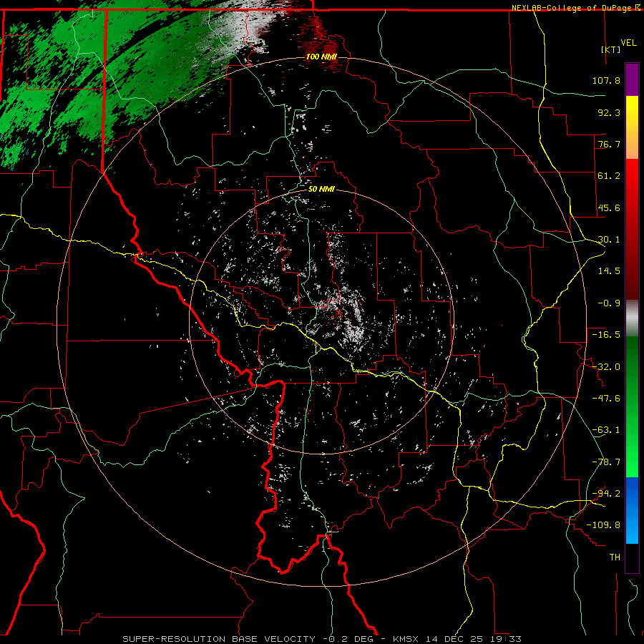Click the yellow-orange segment of the color bar
Image resolution: width=644 pixels, height=644 pixels.
(632, 127)
